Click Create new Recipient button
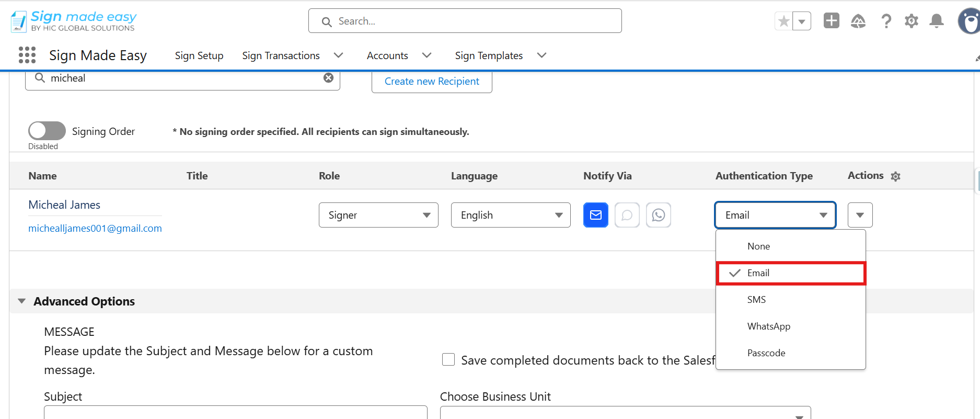Screen dimensions: 980x419 tap(432, 82)
